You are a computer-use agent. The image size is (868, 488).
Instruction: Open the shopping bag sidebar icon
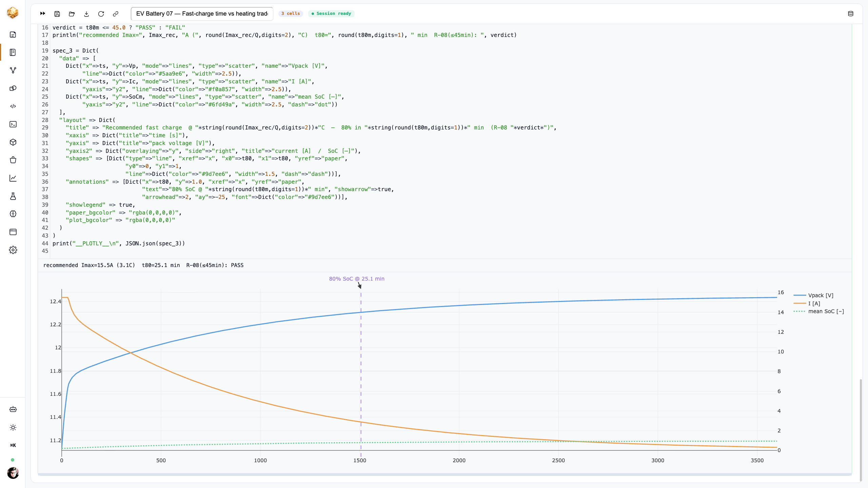(x=13, y=160)
